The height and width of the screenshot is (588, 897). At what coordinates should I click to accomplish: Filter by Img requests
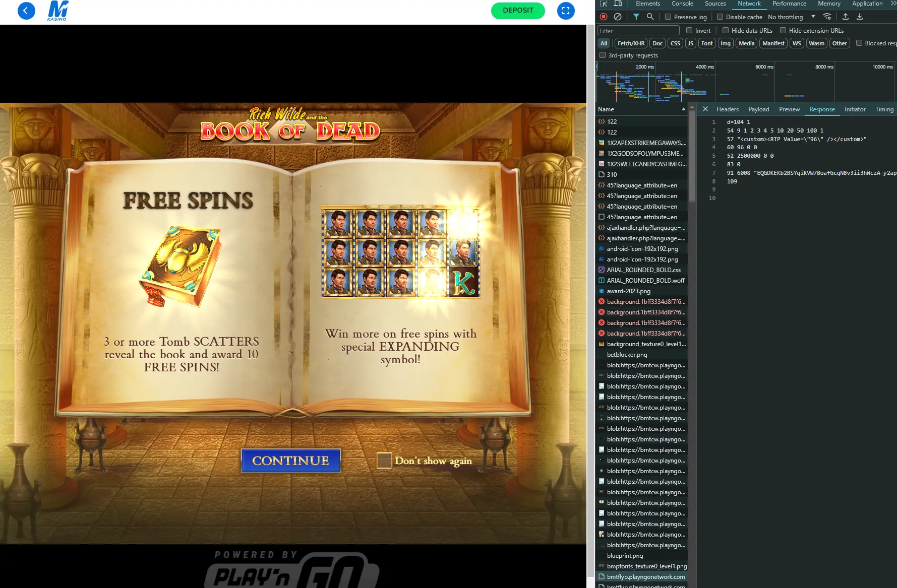pyautogui.click(x=726, y=43)
